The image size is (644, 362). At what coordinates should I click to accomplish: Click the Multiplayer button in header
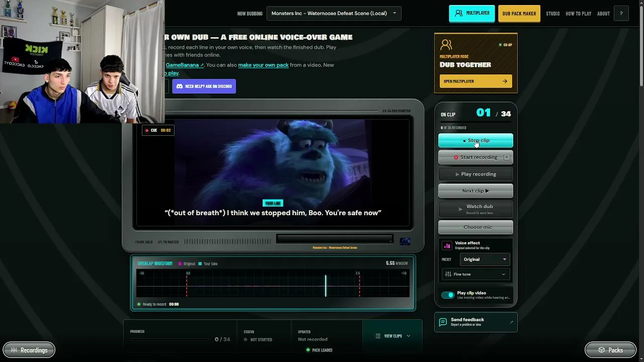[472, 13]
